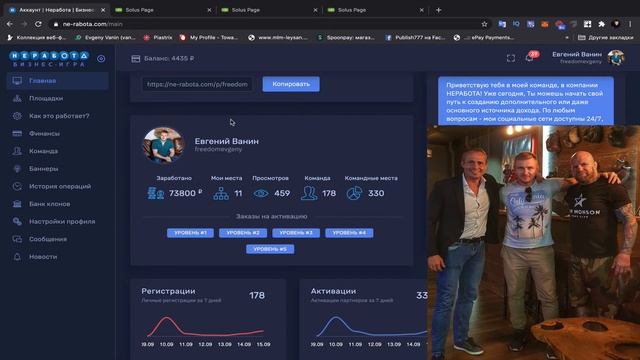Screen dimensions: 640x360
Task: Open the Spoonpay bookmark
Action: tap(346, 38)
